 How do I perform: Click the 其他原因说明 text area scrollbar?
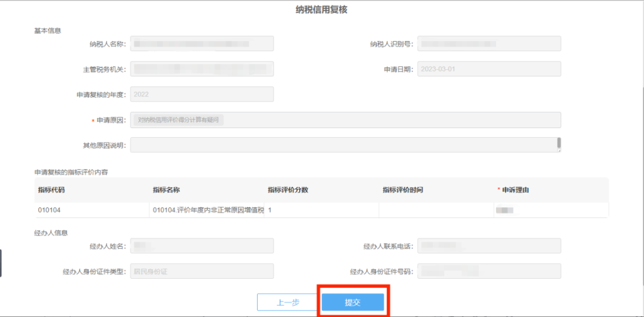[559, 143]
